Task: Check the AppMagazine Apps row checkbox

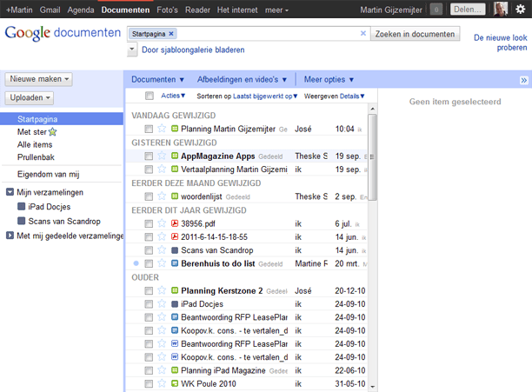Action: [x=149, y=156]
